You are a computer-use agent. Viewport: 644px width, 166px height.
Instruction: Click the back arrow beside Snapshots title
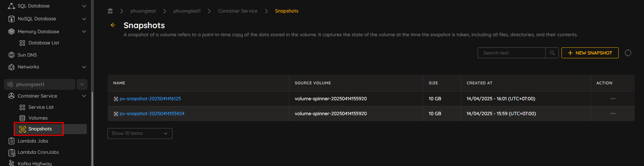point(113,25)
